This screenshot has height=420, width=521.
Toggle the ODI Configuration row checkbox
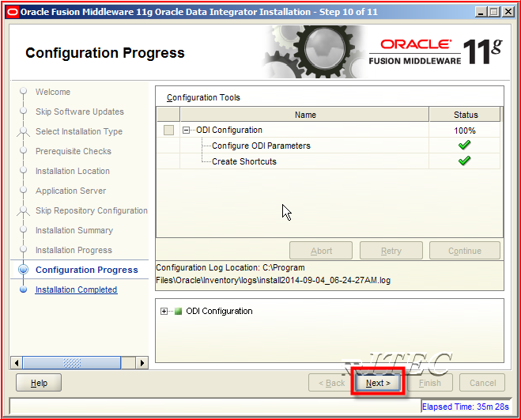click(168, 130)
